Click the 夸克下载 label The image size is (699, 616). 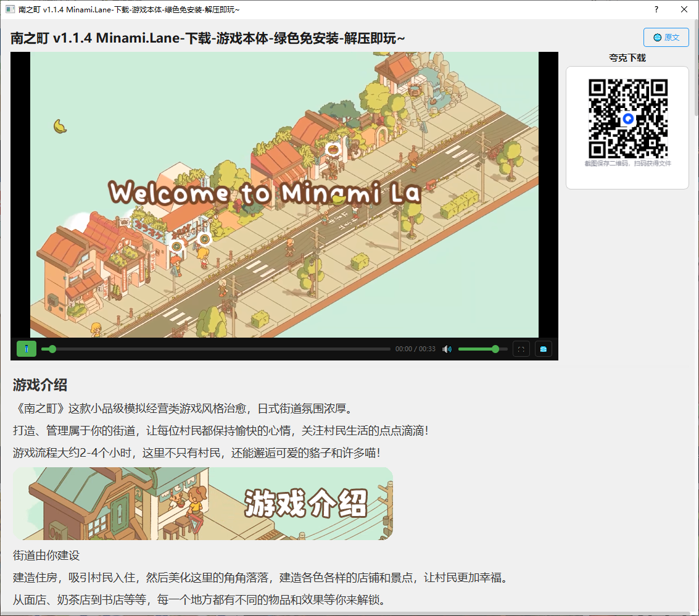pyautogui.click(x=627, y=57)
